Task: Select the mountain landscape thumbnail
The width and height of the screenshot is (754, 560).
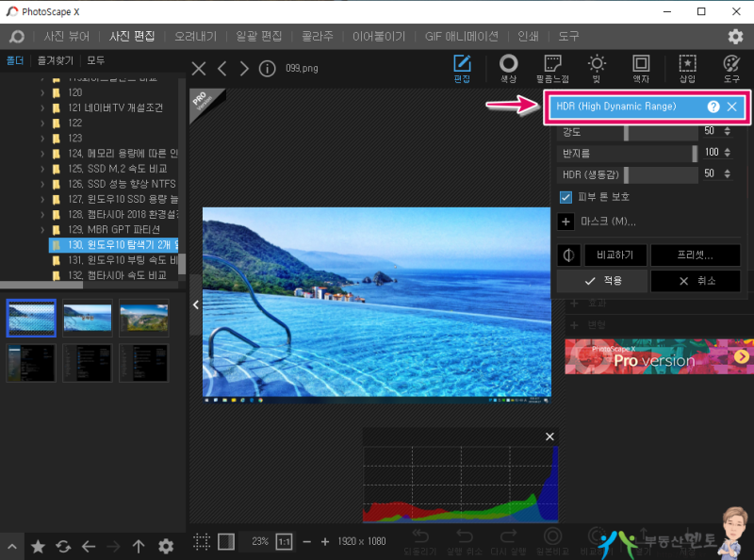Action: pos(144,318)
